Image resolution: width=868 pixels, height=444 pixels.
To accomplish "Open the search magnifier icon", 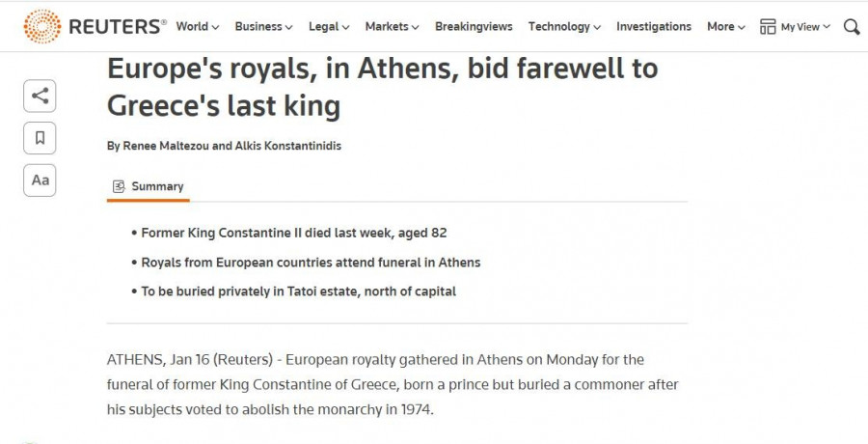I will tap(852, 27).
